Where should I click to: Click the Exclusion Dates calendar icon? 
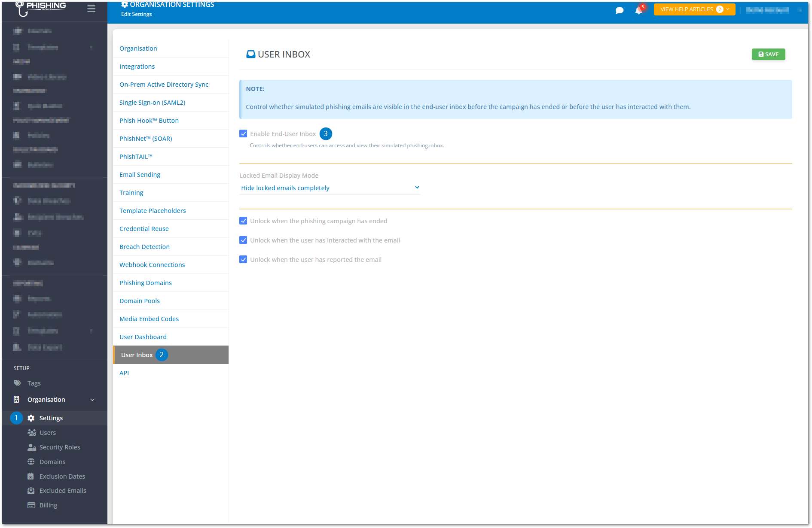coord(31,476)
